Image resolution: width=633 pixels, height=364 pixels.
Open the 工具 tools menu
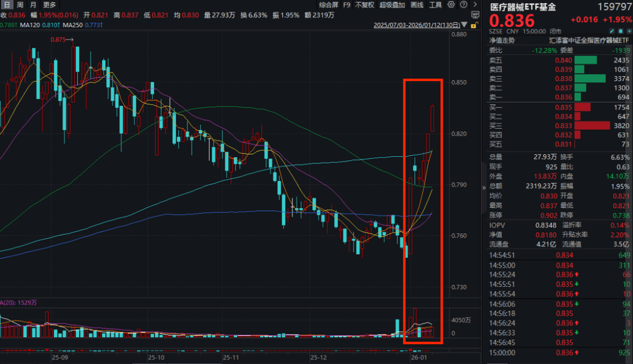pos(435,5)
